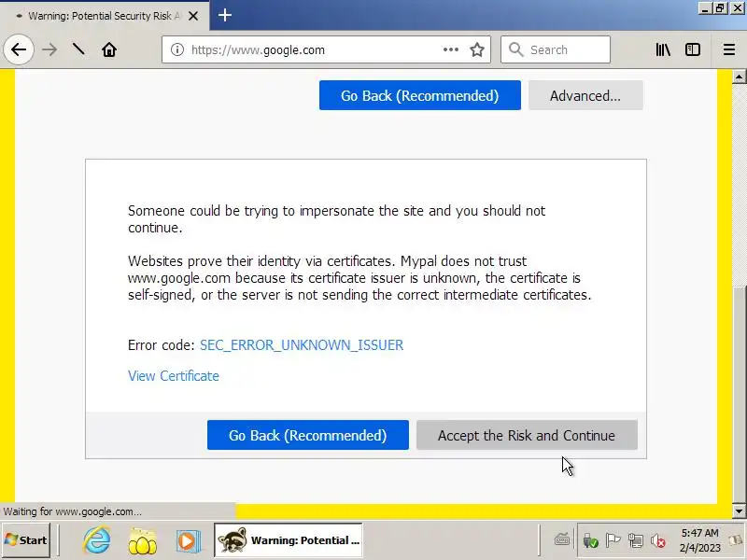Open page actions three-dot menu
Viewport: 747px width, 560px height.
coord(451,49)
